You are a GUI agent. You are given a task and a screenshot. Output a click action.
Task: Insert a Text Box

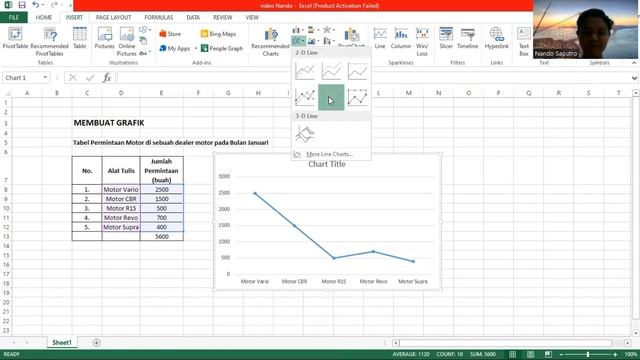point(524,42)
